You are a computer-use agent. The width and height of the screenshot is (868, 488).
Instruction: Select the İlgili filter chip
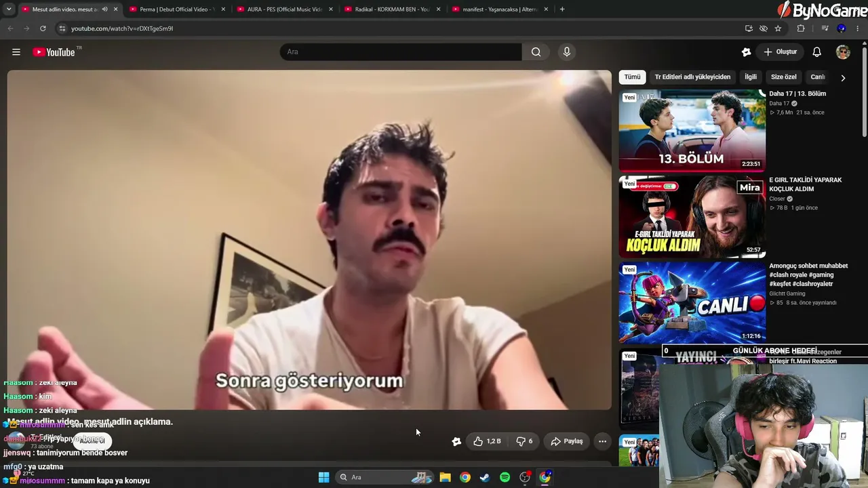coord(751,77)
